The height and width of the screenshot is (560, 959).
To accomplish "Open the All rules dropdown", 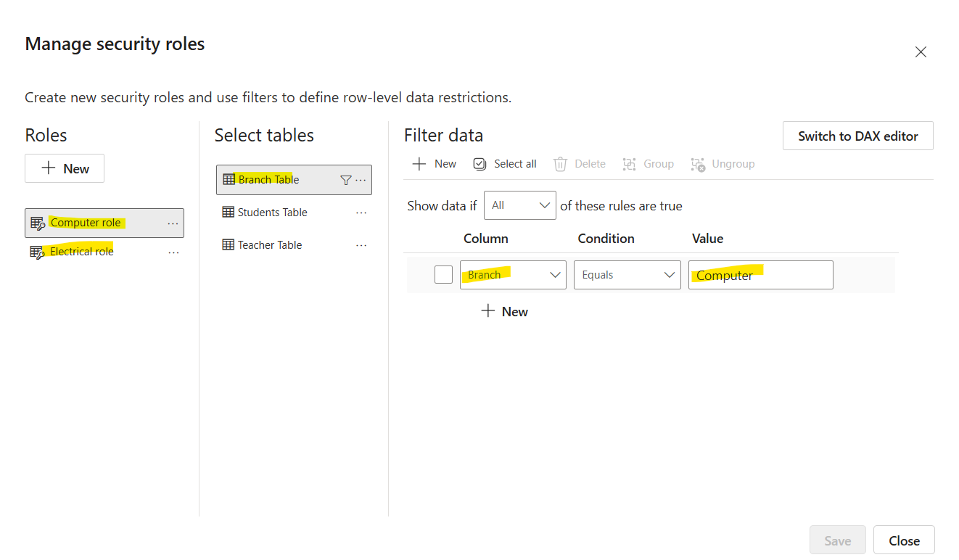I will [519, 205].
